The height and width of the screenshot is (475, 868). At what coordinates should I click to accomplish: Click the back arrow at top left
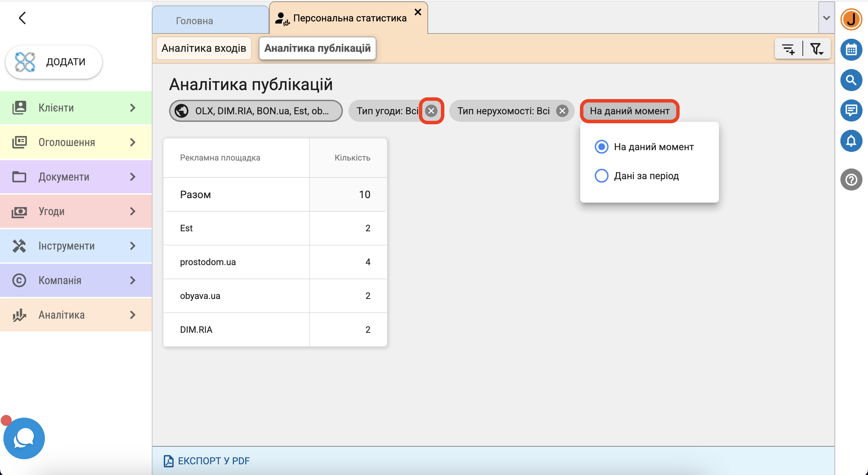(x=22, y=18)
